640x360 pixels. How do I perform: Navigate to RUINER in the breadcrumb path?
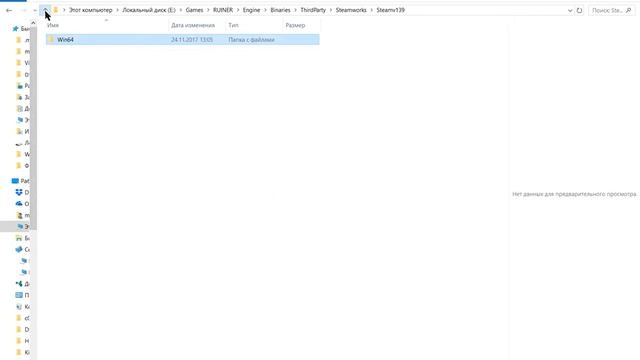(223, 10)
